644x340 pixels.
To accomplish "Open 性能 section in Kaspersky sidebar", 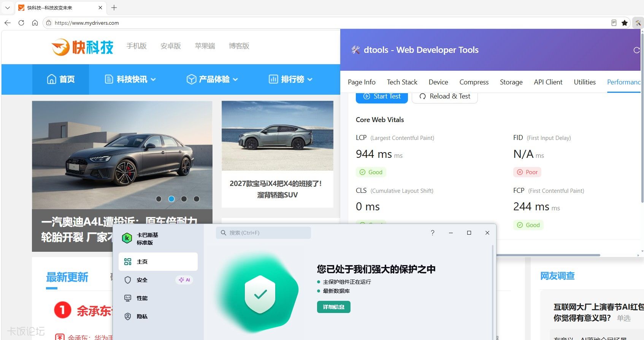I will point(158,298).
